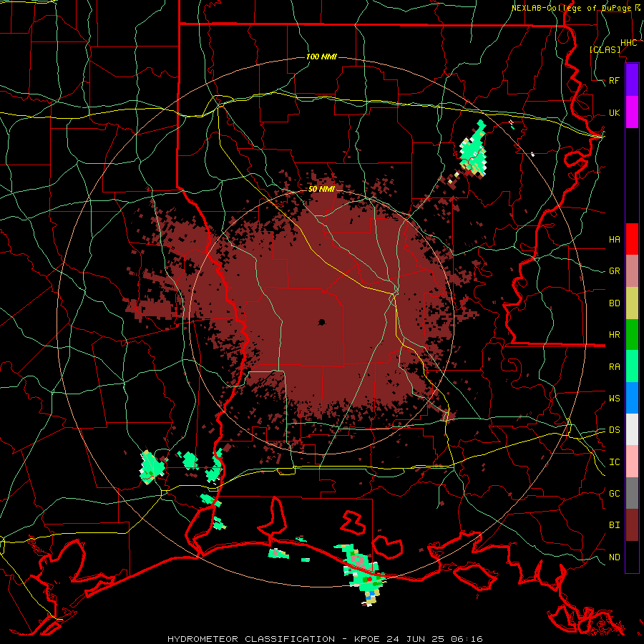Click the 'IC' legend label

pyautogui.click(x=615, y=462)
